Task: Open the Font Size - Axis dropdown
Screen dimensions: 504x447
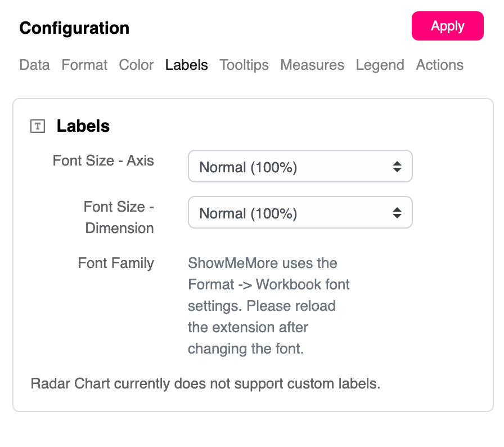Action: point(300,167)
